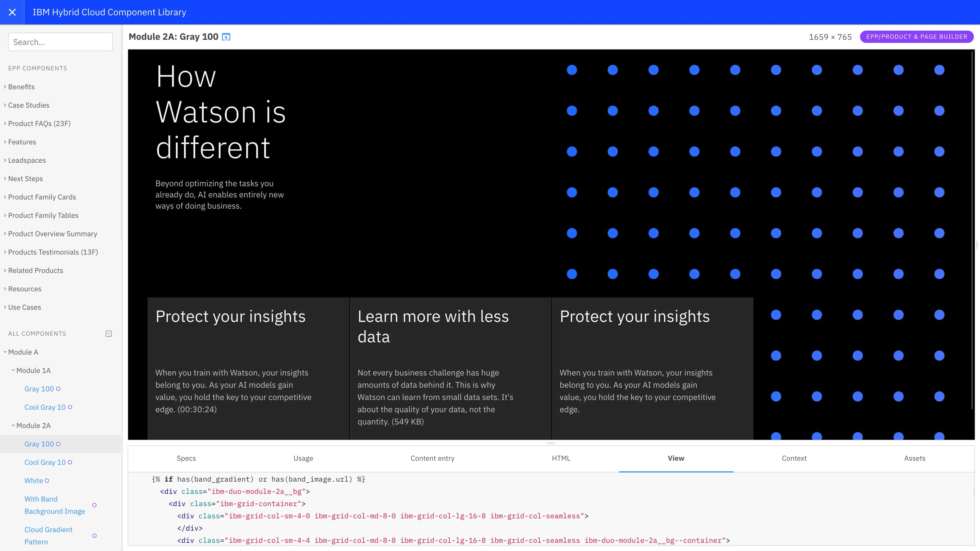Screen dimensions: 980x551
Task: Expand Product Family Cards
Action: 42,197
